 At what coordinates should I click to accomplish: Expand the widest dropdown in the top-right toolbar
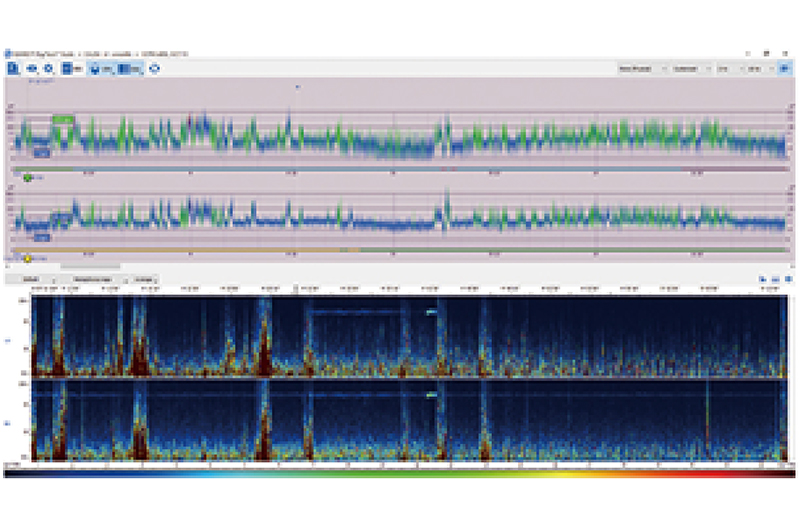point(637,68)
